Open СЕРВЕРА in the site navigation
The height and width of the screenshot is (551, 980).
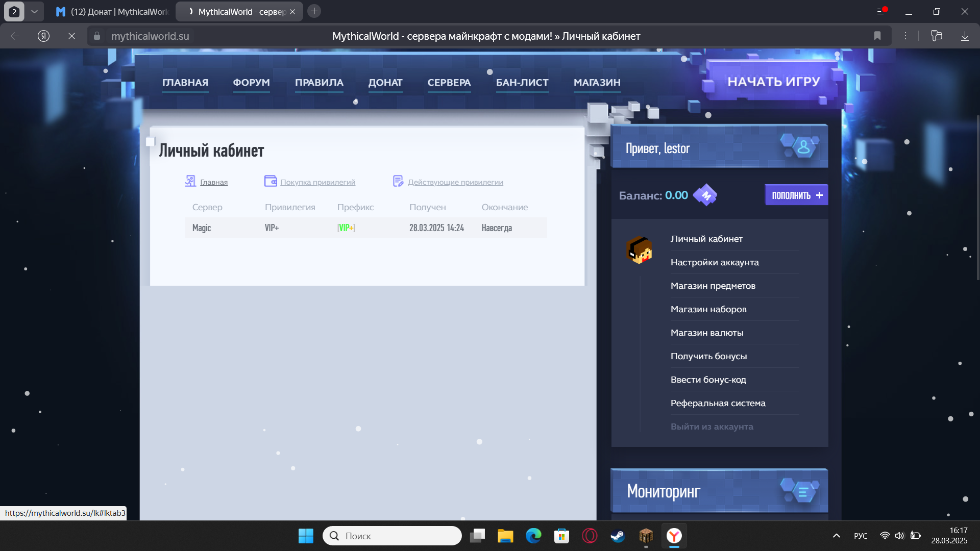449,82
